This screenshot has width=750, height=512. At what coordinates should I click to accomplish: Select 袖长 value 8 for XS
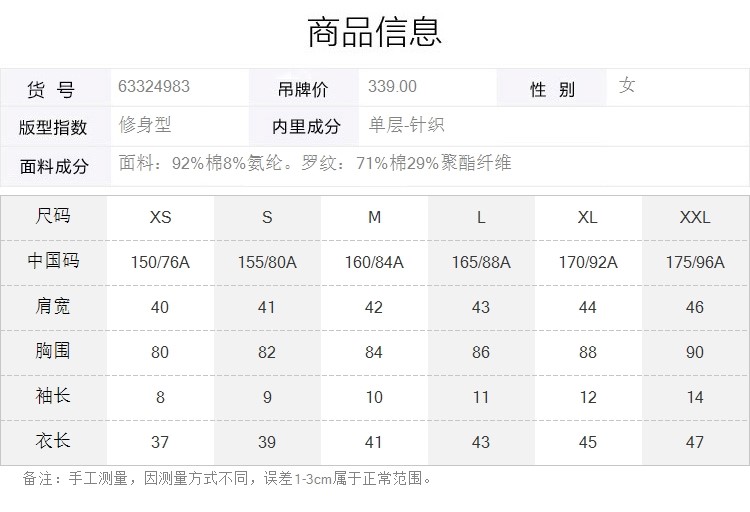point(160,397)
